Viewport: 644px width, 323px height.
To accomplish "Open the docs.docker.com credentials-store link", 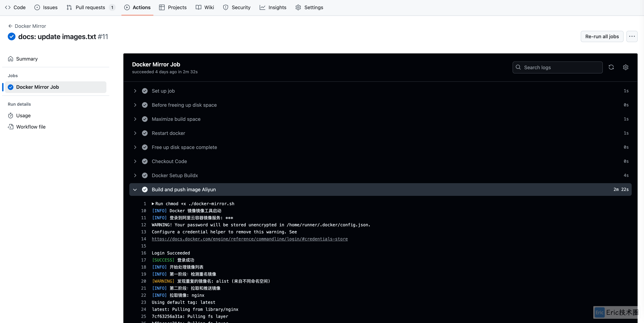I will (x=249, y=239).
